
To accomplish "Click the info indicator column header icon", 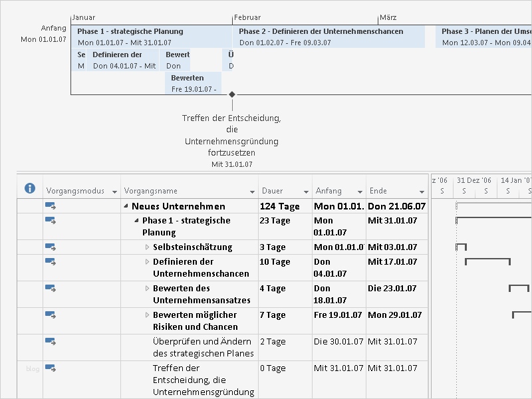I will tap(29, 188).
